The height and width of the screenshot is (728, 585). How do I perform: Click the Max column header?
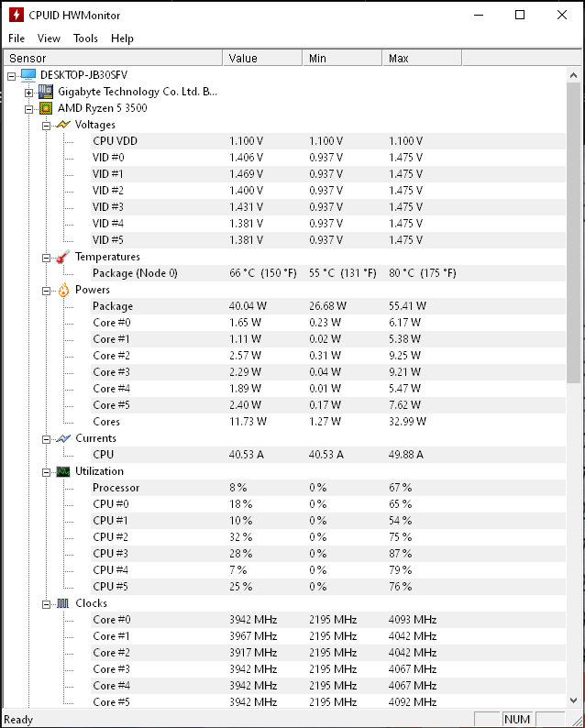pyautogui.click(x=421, y=59)
